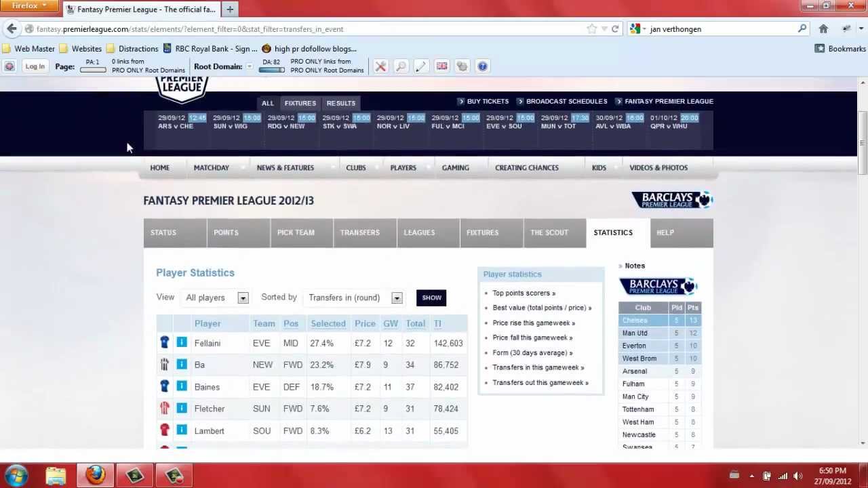Expand the News & Features menu
This screenshot has width=868, height=488.
(285, 167)
